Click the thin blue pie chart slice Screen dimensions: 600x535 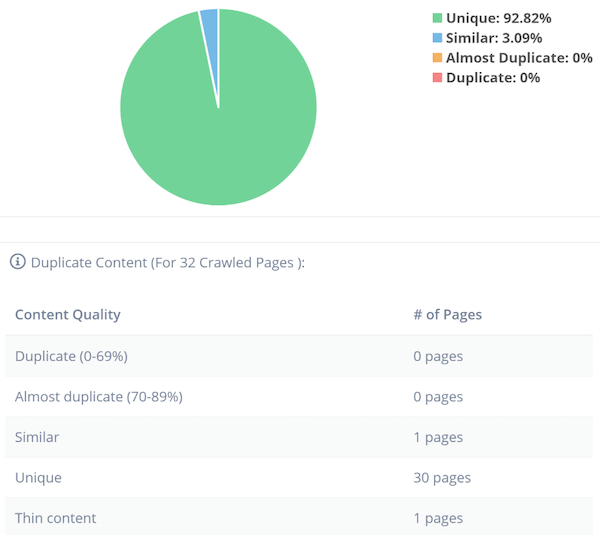click(210, 30)
